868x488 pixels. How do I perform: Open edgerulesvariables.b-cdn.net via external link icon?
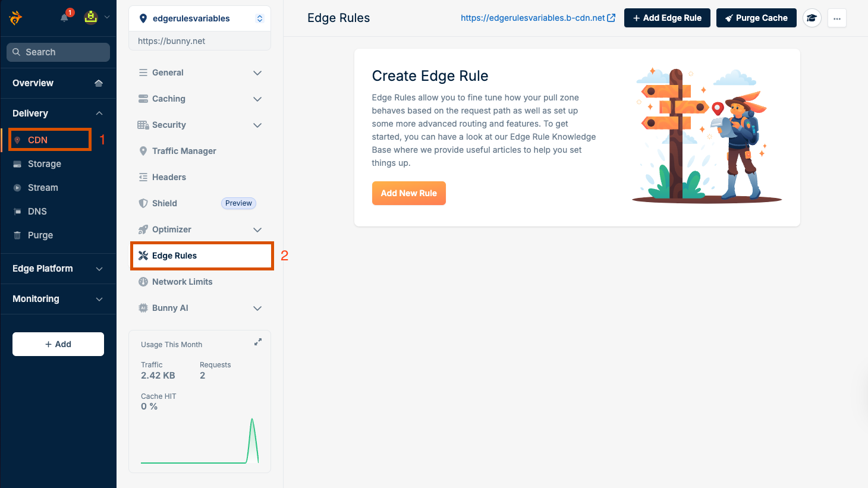(612, 18)
